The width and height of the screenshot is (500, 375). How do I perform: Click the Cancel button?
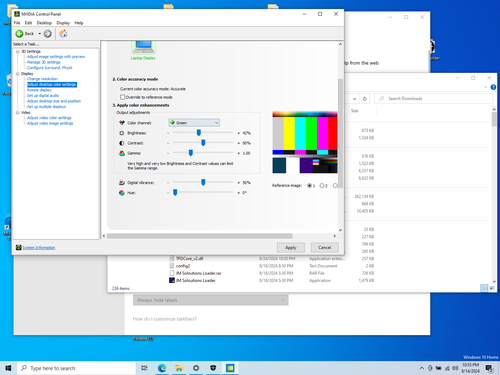pos(324,248)
